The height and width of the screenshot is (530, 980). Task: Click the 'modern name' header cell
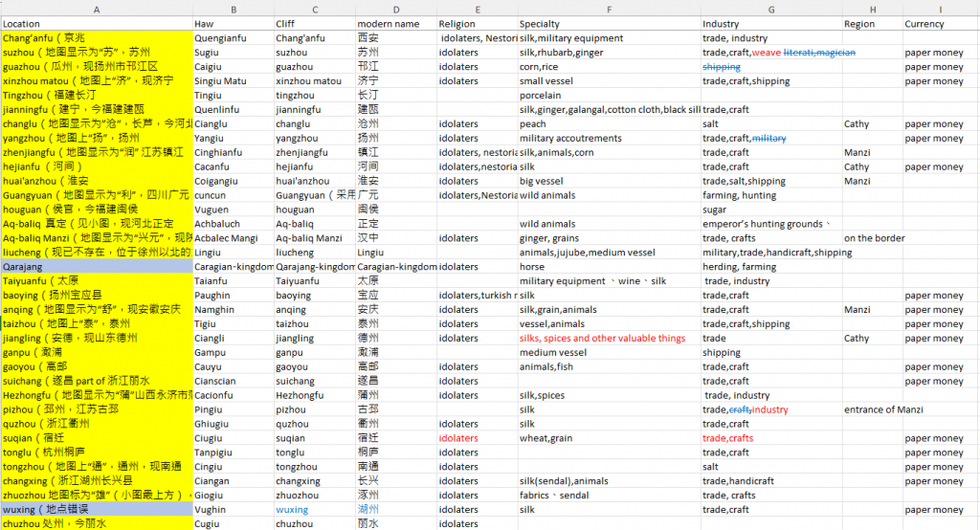(x=396, y=24)
